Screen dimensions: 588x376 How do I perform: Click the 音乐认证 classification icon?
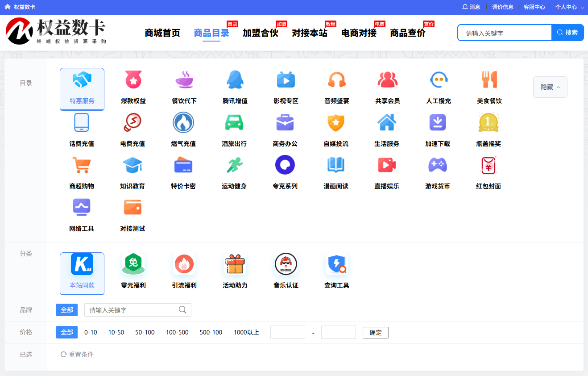[286, 270]
